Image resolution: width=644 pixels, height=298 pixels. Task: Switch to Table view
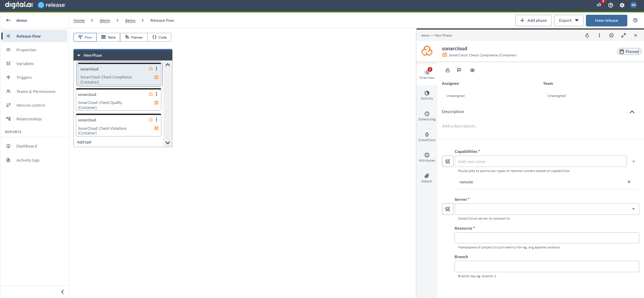(108, 37)
